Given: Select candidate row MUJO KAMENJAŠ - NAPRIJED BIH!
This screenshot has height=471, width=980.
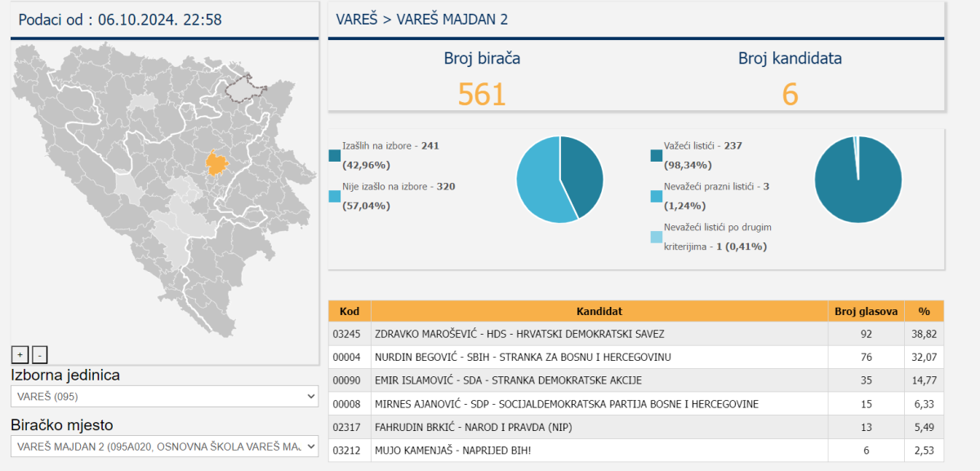Looking at the screenshot, I should point(636,451).
